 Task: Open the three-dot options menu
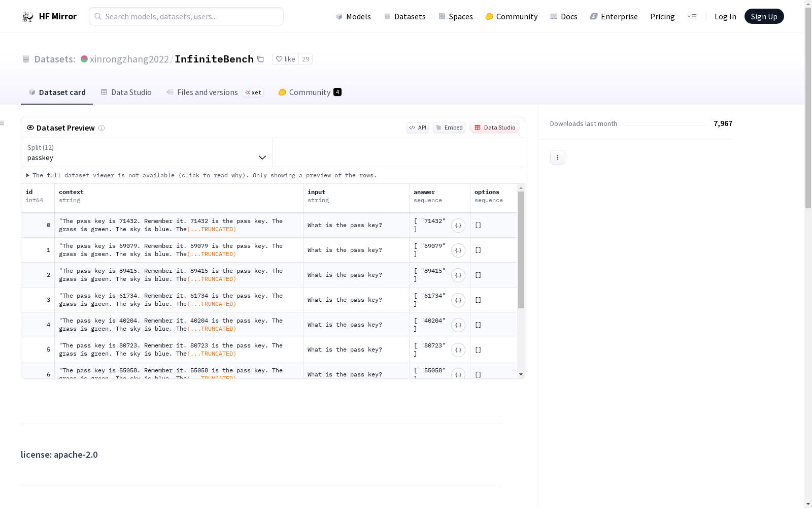tap(557, 157)
